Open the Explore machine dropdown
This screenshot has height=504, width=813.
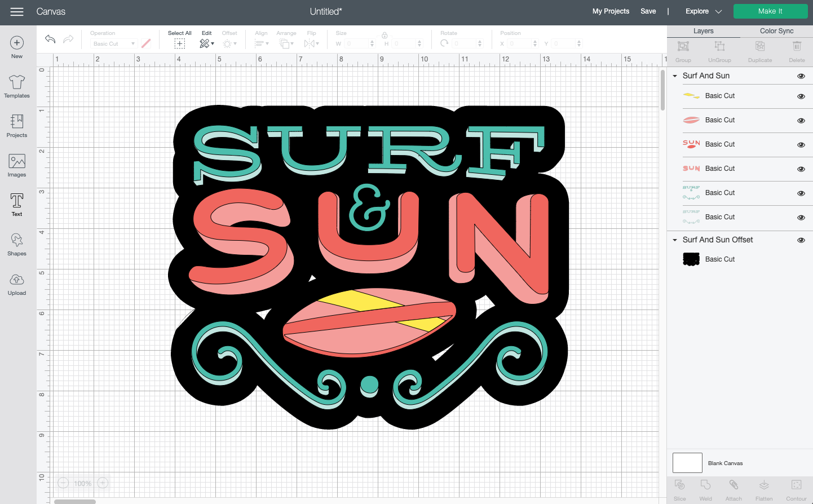click(703, 11)
